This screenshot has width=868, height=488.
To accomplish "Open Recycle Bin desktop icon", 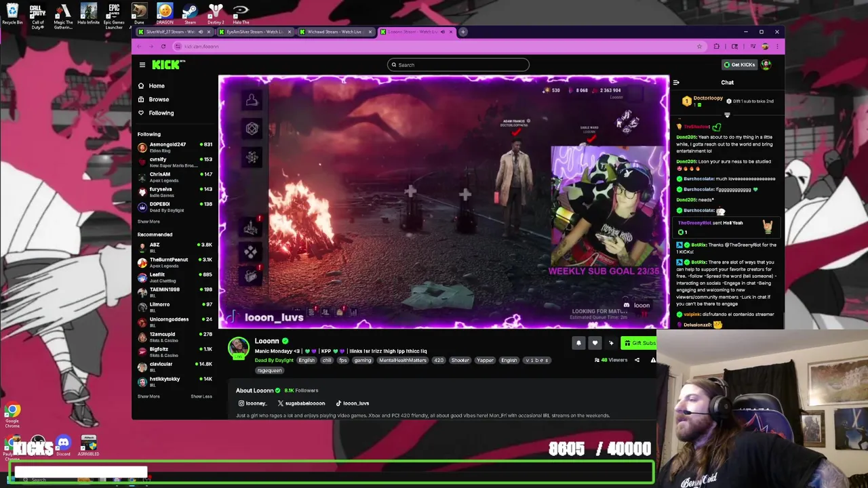I will 12,14.
